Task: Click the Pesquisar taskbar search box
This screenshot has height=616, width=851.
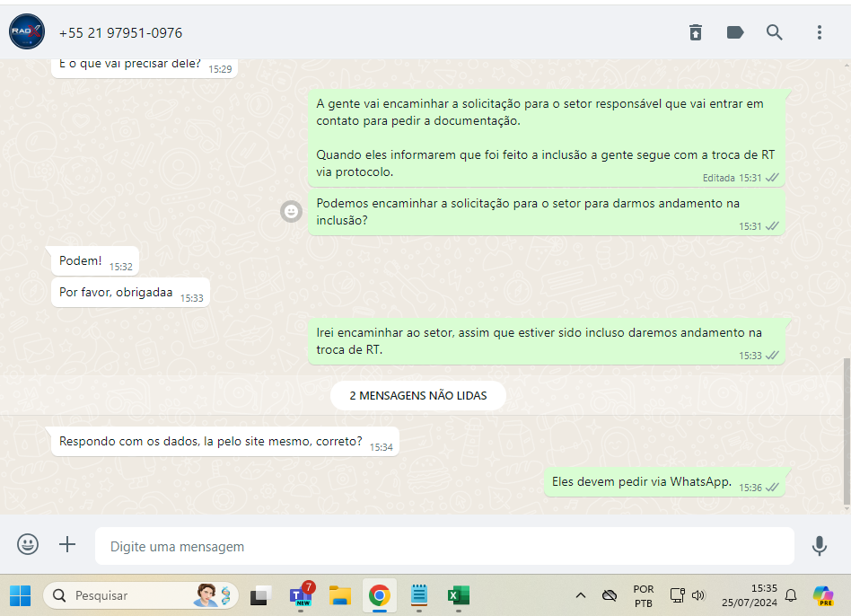Action: tap(141, 595)
